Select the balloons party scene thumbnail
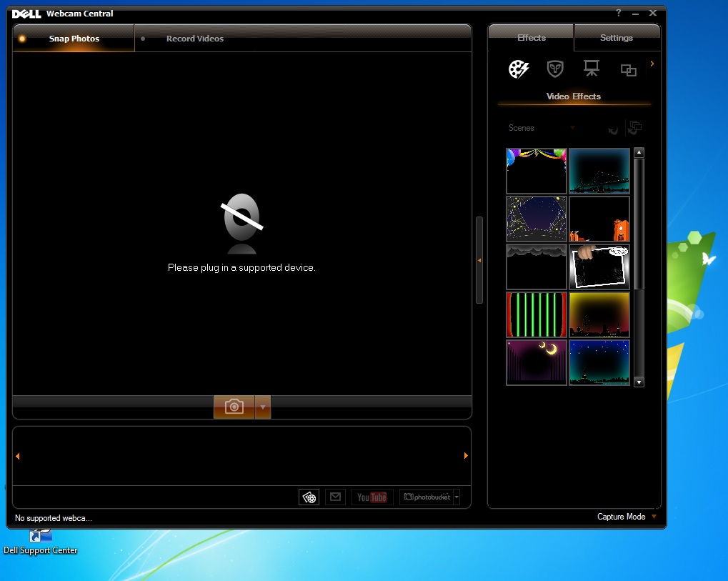Image resolution: width=728 pixels, height=581 pixels. [x=537, y=171]
